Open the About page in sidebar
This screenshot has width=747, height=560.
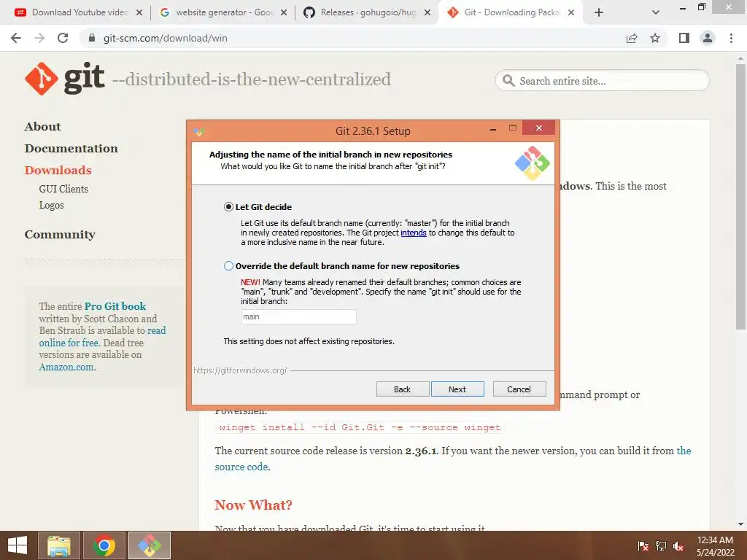pyautogui.click(x=42, y=127)
